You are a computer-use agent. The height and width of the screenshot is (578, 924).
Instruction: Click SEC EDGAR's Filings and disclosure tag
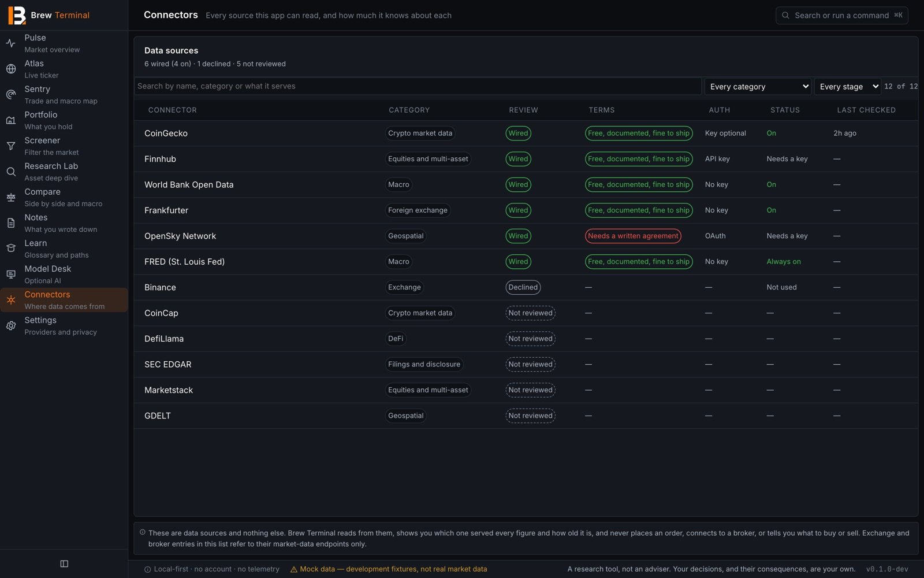point(424,364)
